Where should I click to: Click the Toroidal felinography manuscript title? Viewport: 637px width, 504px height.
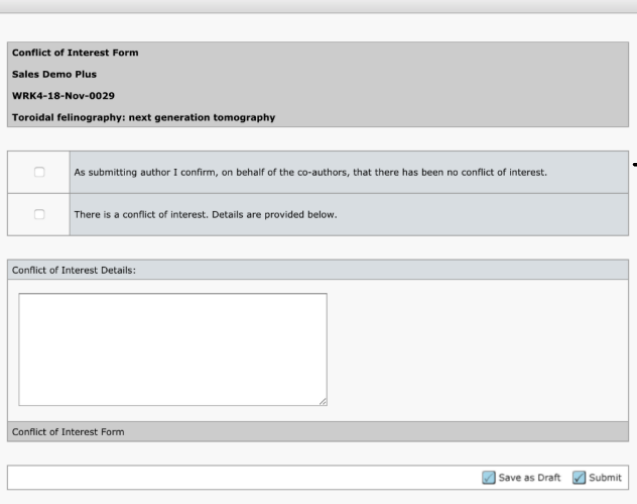pyautogui.click(x=143, y=117)
